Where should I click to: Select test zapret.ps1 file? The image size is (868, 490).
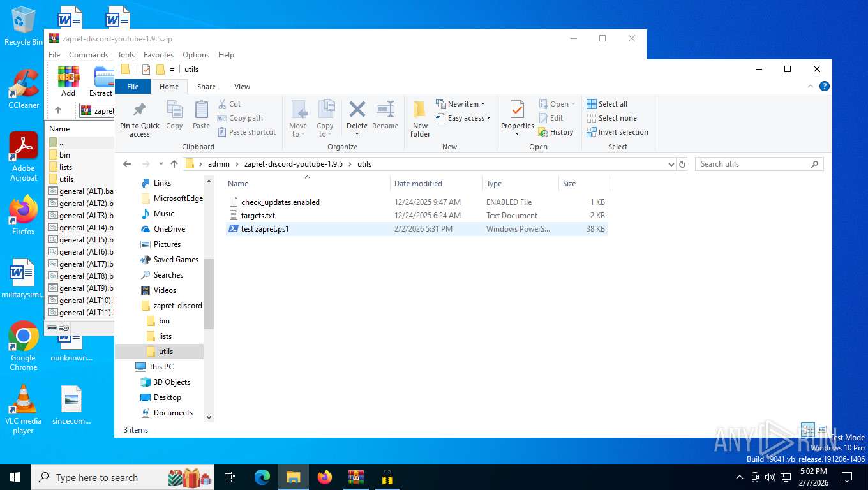(x=416, y=228)
